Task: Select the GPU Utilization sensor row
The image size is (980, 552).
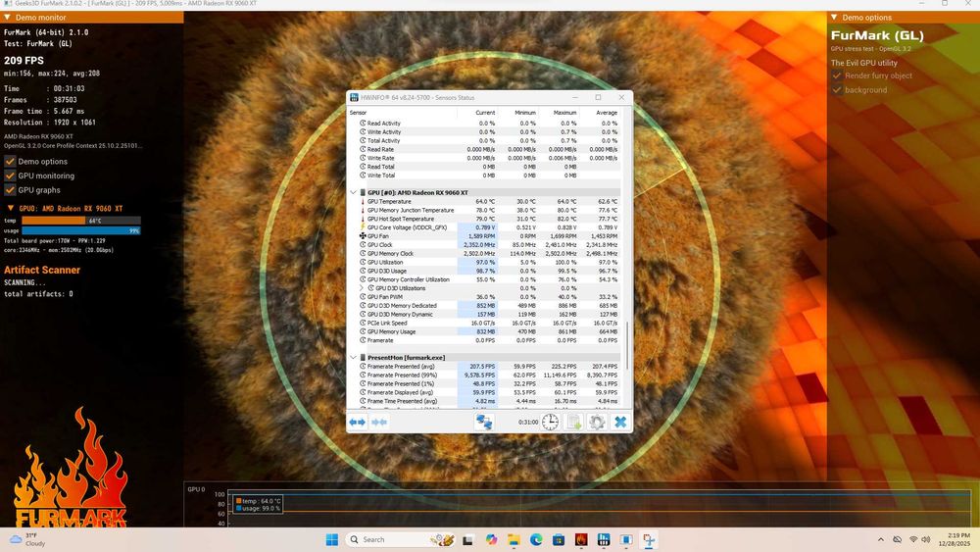Action: 485,262
